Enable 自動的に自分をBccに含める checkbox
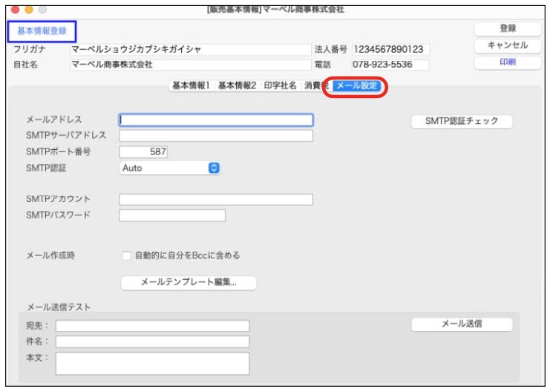Screen dimensions: 553x392 click(126, 255)
